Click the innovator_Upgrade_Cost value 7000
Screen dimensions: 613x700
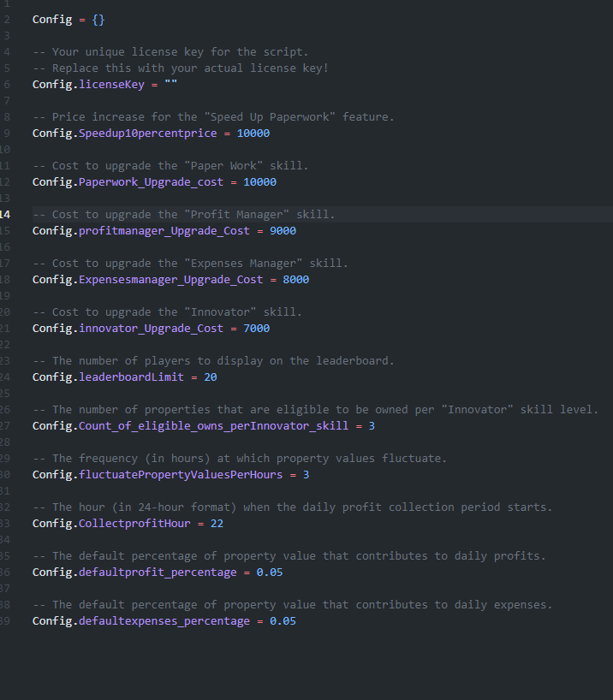256,328
